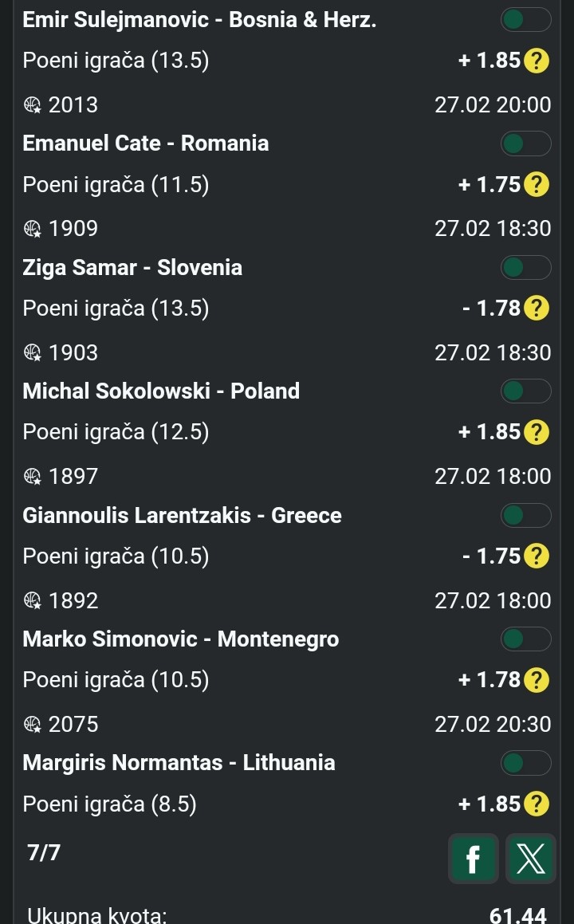The width and height of the screenshot is (574, 924).
Task: Click question mark beside Emanuel Cate odds
Action: [x=538, y=185]
